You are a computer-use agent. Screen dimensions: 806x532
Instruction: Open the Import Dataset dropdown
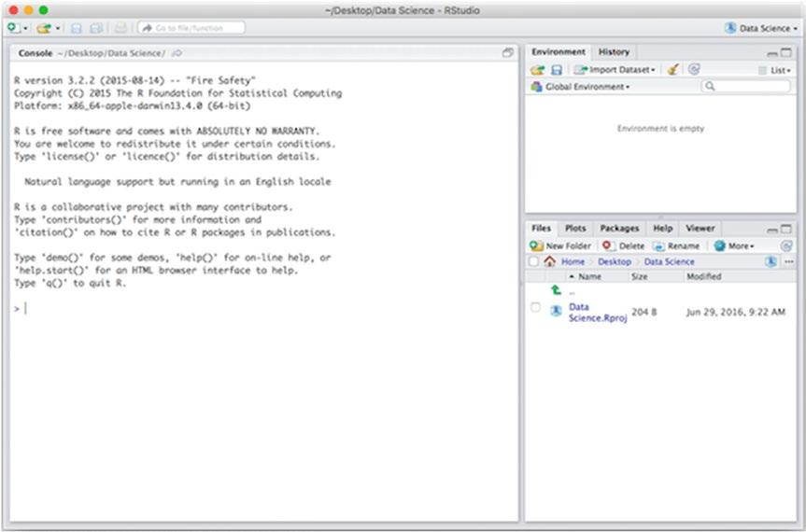point(615,70)
